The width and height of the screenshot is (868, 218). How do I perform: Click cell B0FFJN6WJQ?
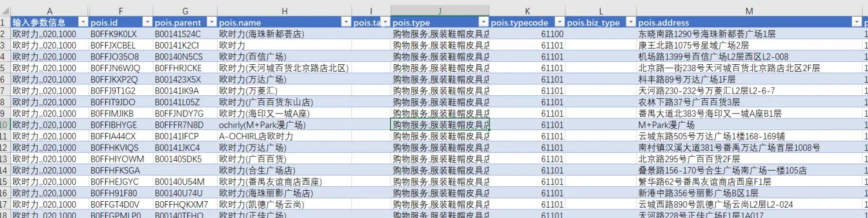coord(115,68)
